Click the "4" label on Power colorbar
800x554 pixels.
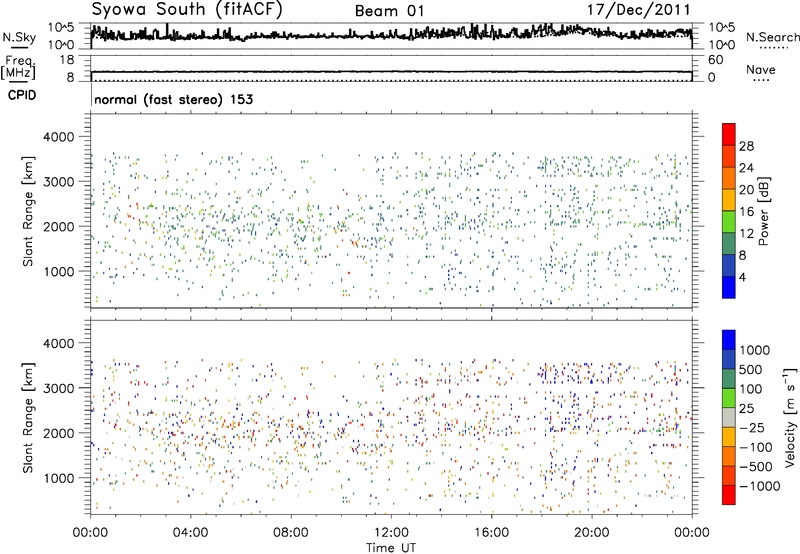pos(742,277)
